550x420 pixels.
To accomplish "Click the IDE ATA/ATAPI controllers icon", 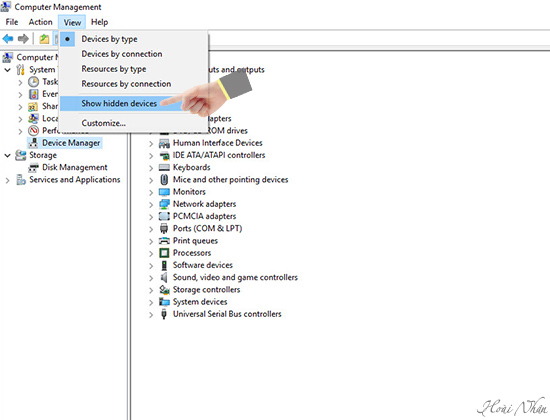I will (164, 155).
